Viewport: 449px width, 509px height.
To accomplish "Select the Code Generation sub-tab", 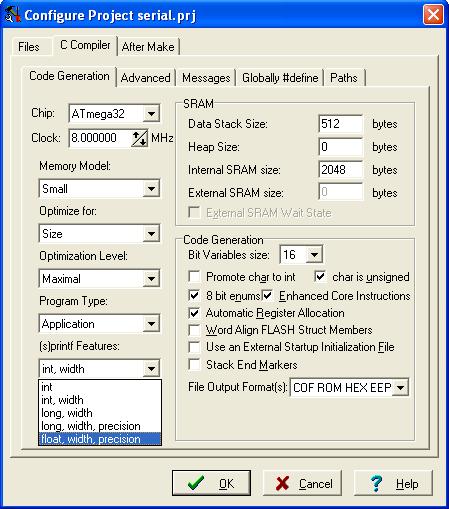I will pyautogui.click(x=69, y=76).
